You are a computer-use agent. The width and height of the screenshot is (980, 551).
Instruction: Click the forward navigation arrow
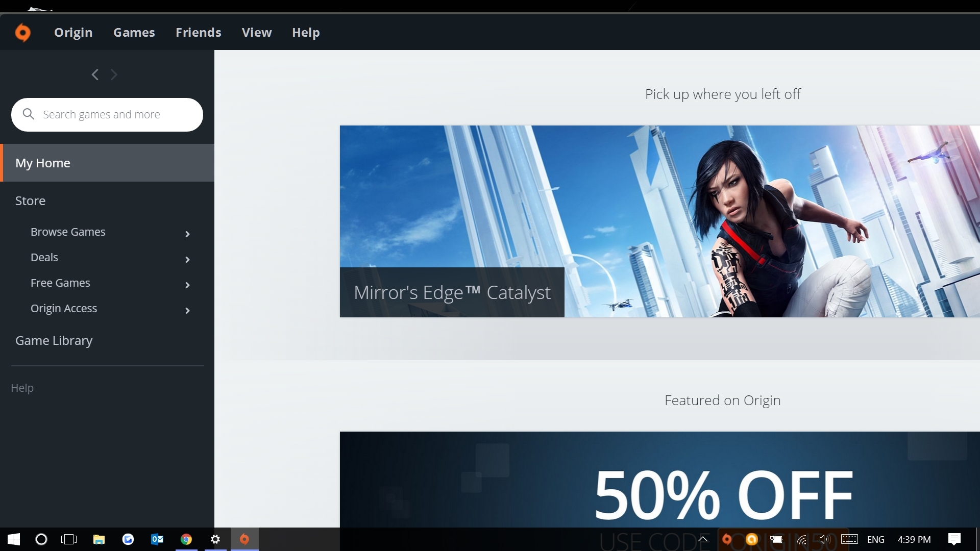click(114, 73)
